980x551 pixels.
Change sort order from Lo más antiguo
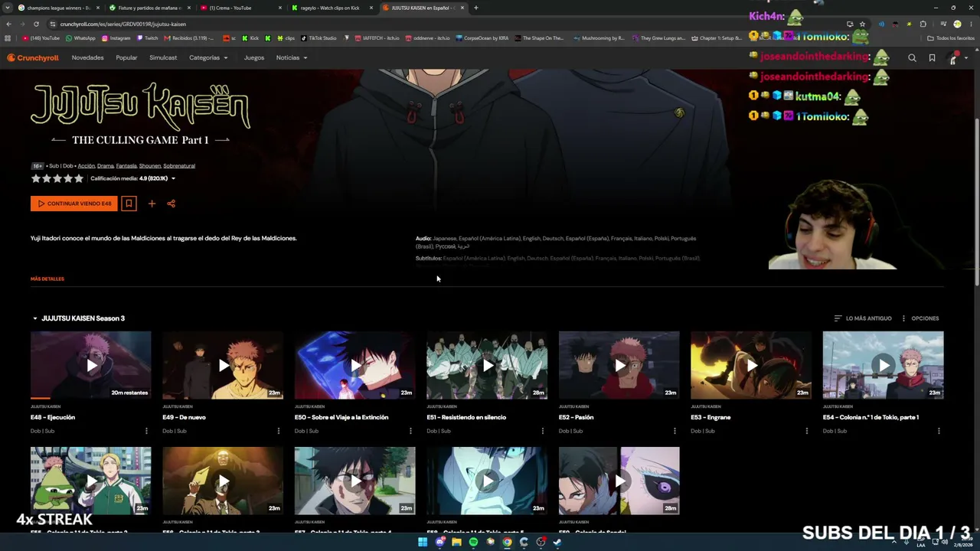click(x=863, y=318)
